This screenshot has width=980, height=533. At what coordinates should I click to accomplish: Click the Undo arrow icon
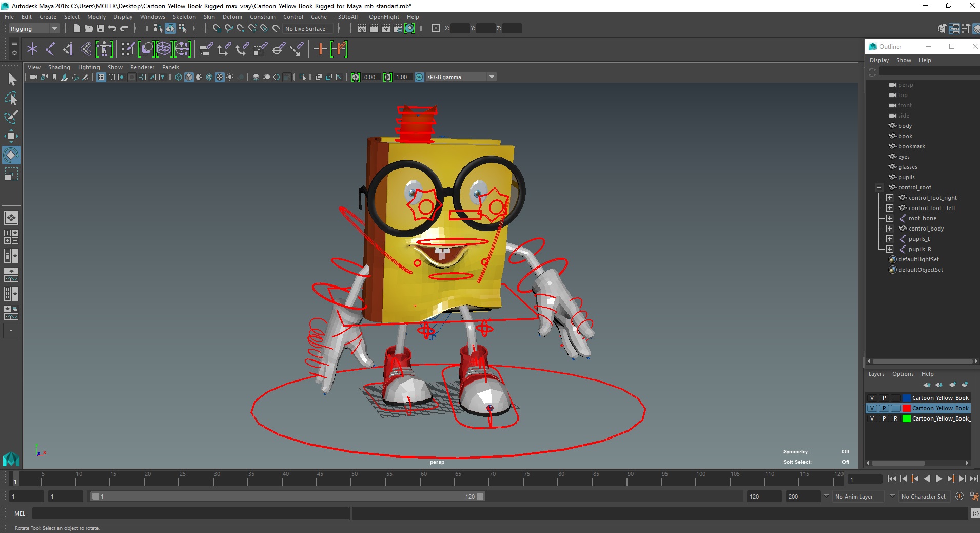click(x=112, y=28)
